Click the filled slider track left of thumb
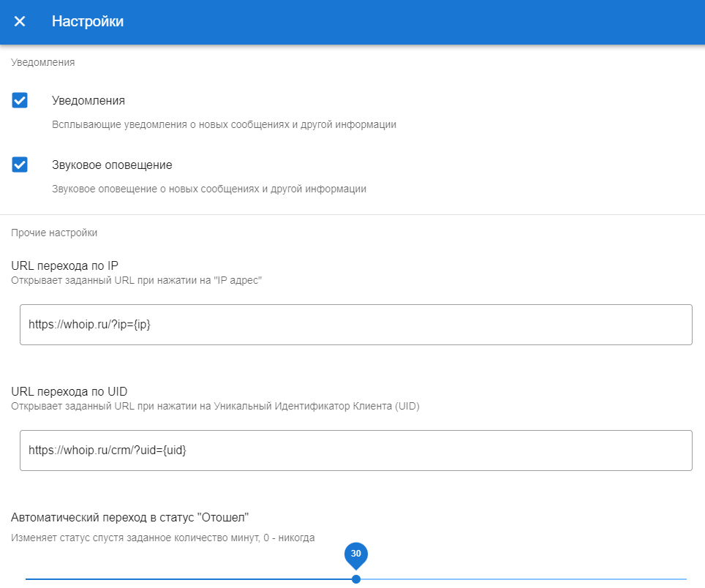Screen dimensions: 705x588 [x=190, y=578]
